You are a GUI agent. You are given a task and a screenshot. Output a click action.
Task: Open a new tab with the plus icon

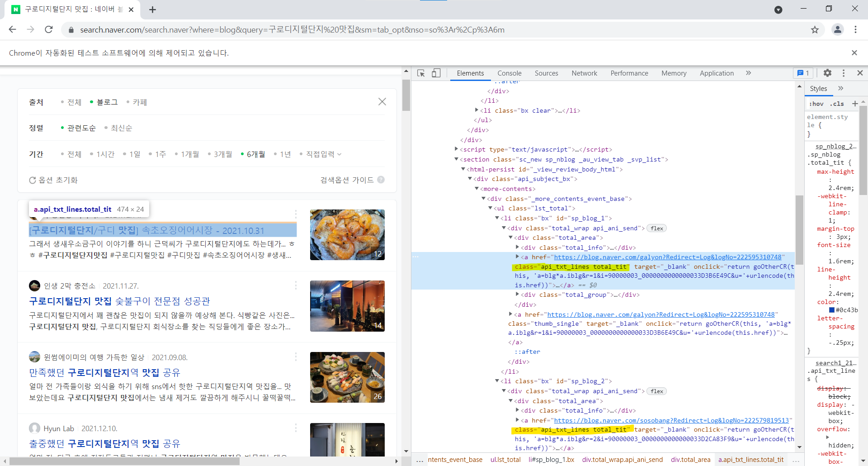tap(152, 10)
